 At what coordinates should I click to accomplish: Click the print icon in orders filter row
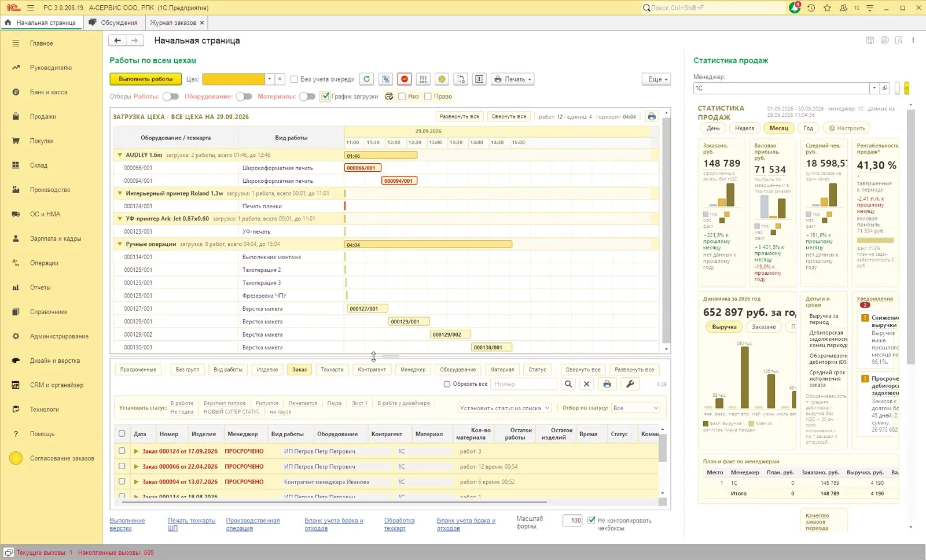click(x=607, y=384)
